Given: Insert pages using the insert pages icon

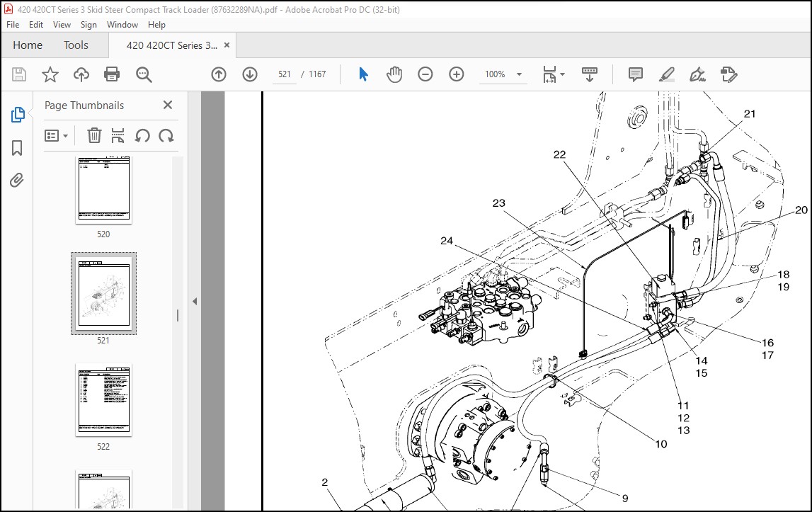Looking at the screenshot, I should [118, 135].
